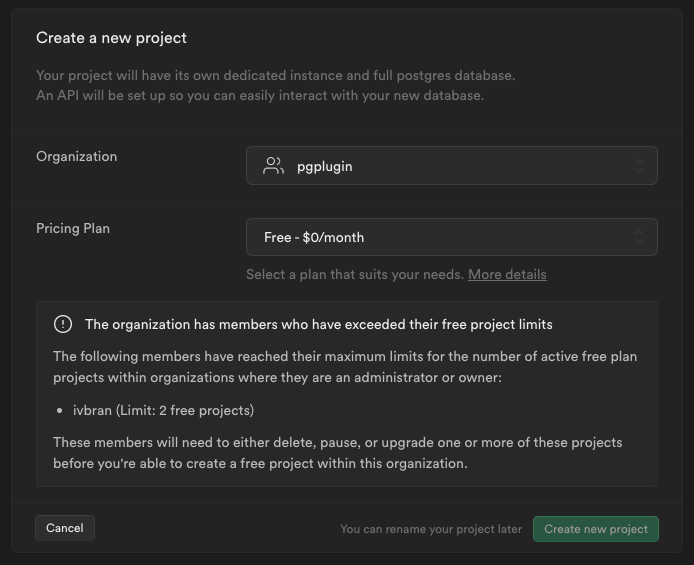Click the 'Create a new project' heading

(111, 38)
